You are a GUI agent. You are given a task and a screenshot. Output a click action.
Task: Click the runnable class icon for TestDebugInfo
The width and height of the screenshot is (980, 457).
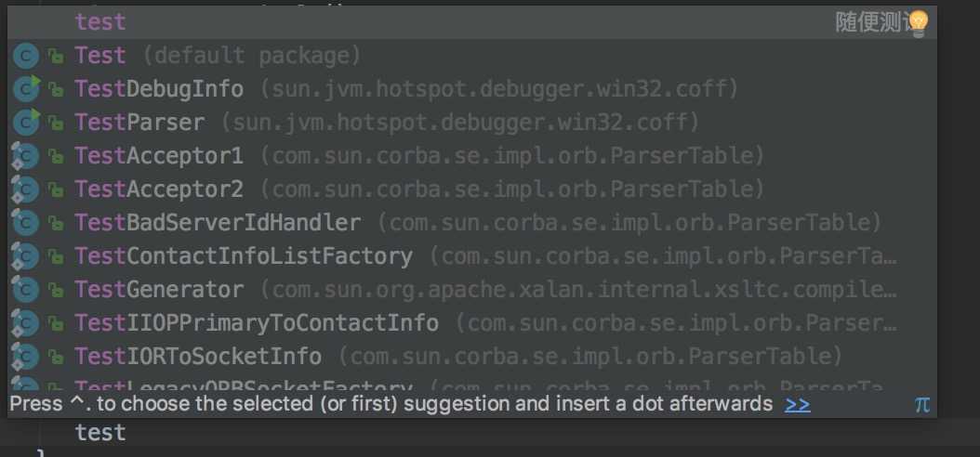coord(26,89)
